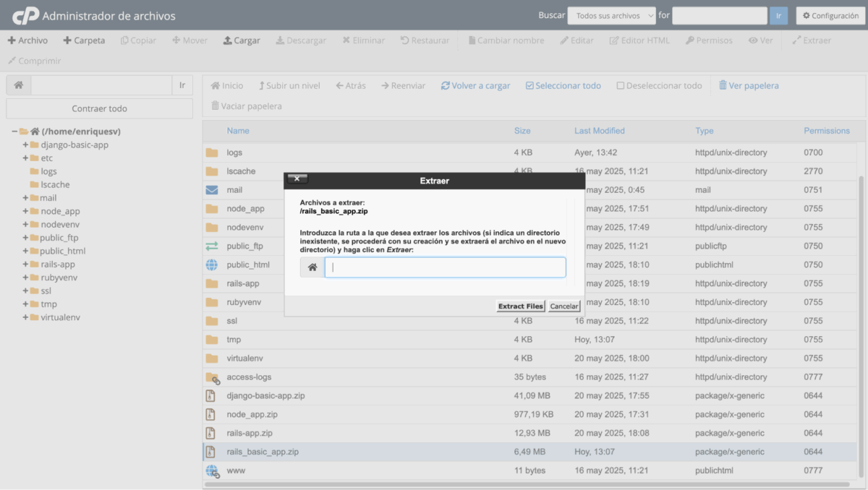
Task: Click the Reenviar navigation link
Action: [x=404, y=85]
